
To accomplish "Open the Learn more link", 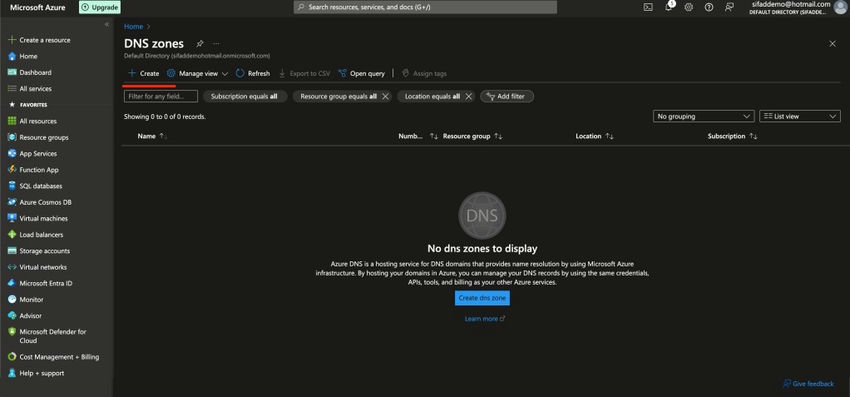I will [485, 319].
